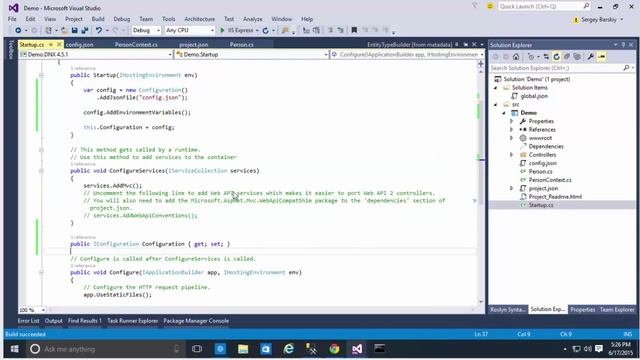Open File Explorer from the taskbar
This screenshot has width=640, height=360.
(243, 349)
